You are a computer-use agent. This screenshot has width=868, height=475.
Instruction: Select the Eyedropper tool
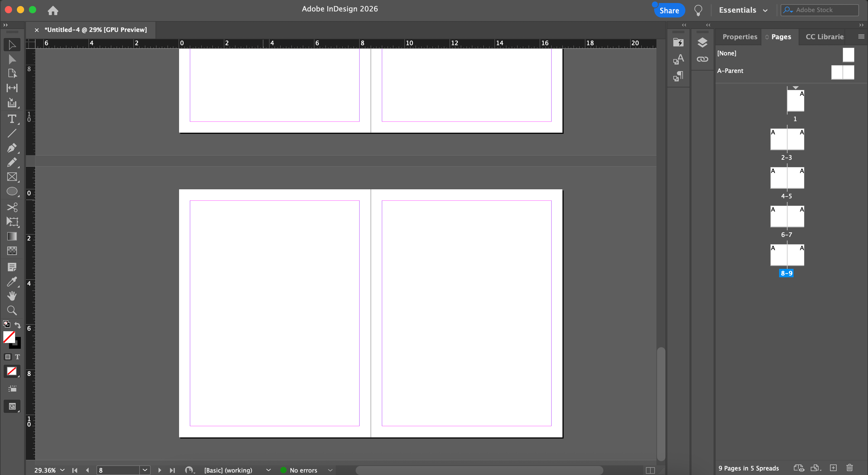12,281
